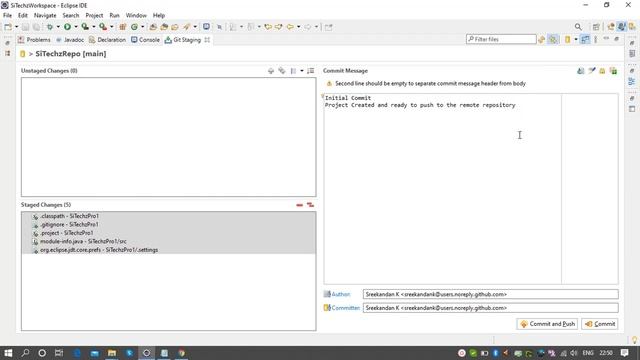Click the External Tools toolbar icon

point(103,27)
